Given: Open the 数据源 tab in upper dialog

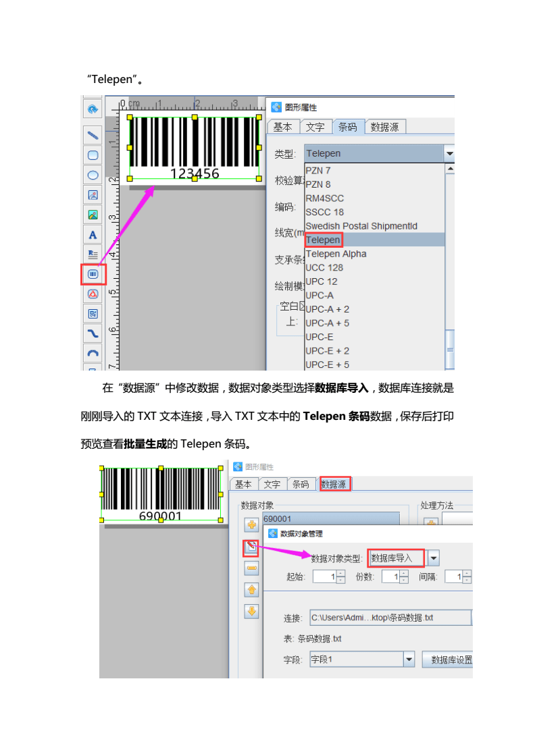Looking at the screenshot, I should coord(384,127).
